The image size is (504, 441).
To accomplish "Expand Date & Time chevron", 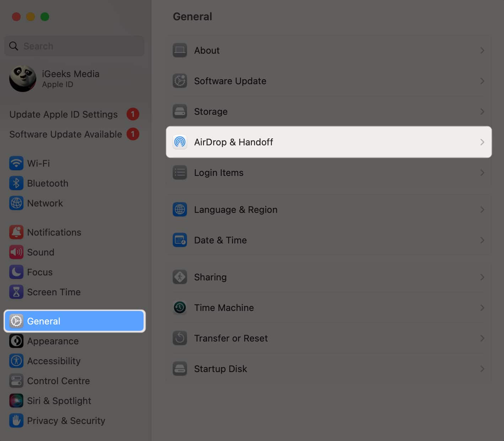I will (x=482, y=240).
